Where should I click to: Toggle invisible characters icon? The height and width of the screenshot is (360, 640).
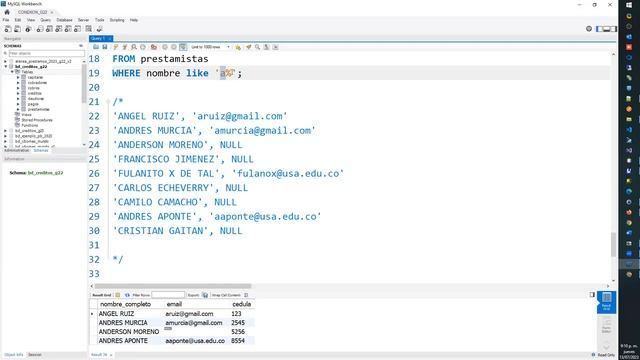tap(267, 47)
